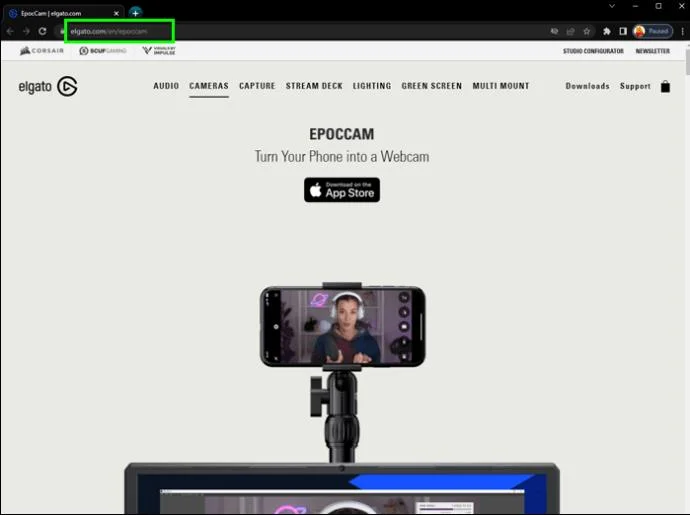This screenshot has width=690, height=515.
Task: Reload the page with the refresh icon
Action: [x=42, y=31]
